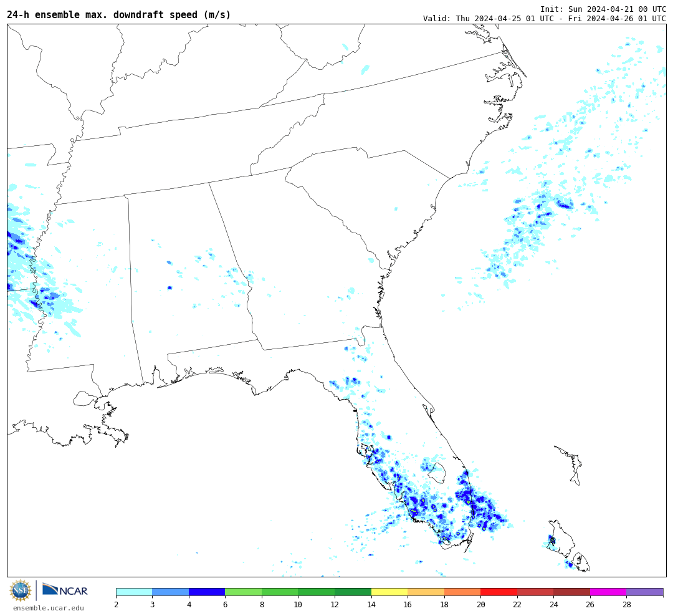Click the map title '24-h ensemble max. downdraft speed (m/s)'

(119, 14)
